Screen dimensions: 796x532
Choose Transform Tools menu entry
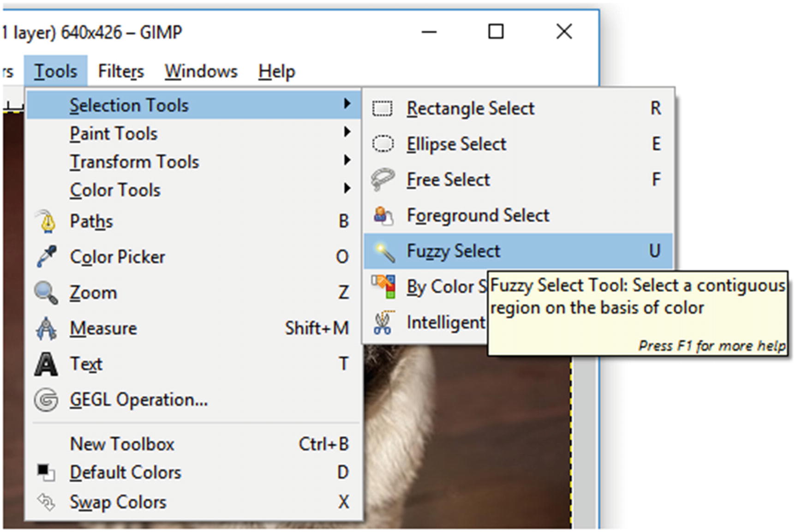(193, 161)
